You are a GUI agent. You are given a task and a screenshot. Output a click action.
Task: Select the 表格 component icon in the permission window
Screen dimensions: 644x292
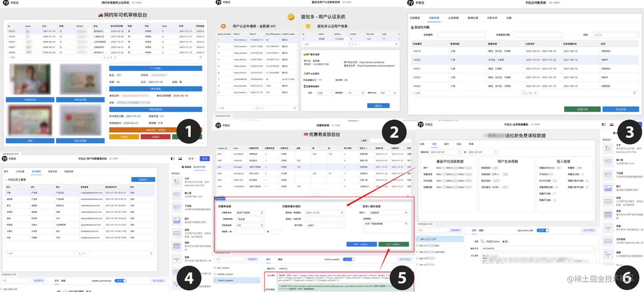(176, 246)
